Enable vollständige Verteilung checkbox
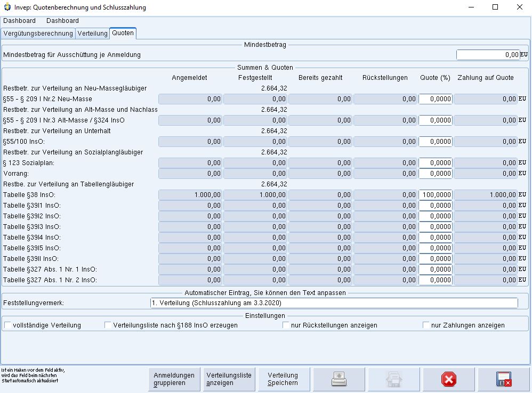Screen dimensions: 532x393 [7, 325]
